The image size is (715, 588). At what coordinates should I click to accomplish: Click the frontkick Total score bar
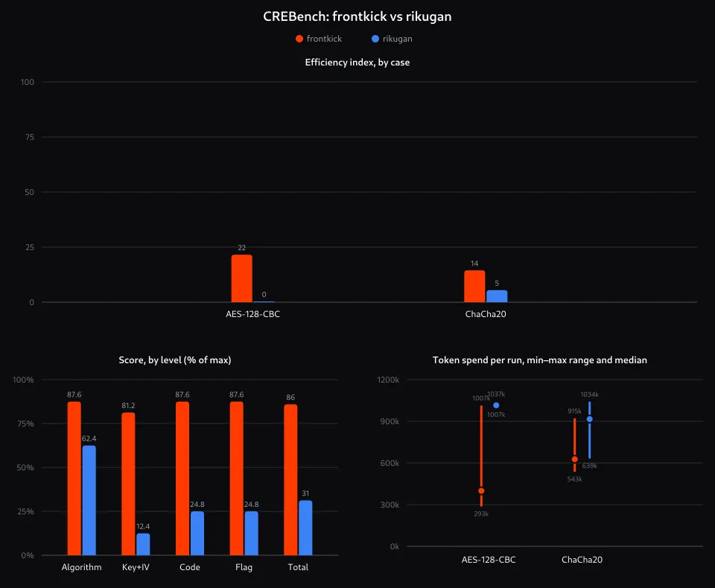(290, 479)
